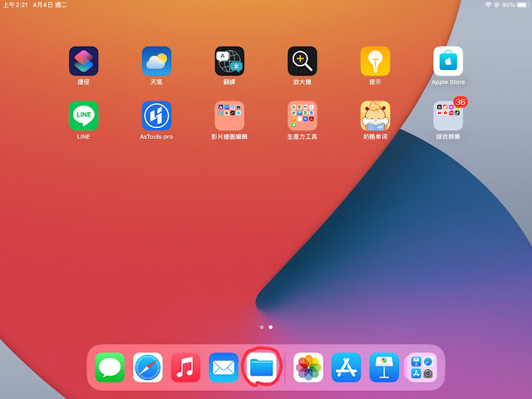Open the Tips app (提示)
532x399 pixels.
click(375, 61)
